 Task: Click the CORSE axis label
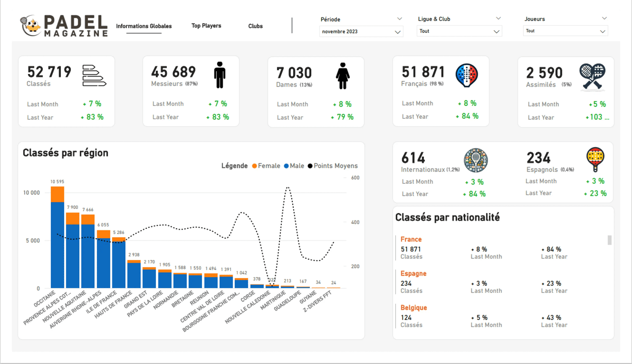pos(248,296)
